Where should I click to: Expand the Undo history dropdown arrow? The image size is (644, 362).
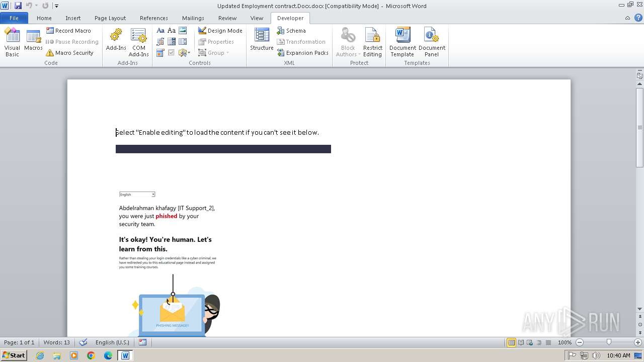coord(36,6)
